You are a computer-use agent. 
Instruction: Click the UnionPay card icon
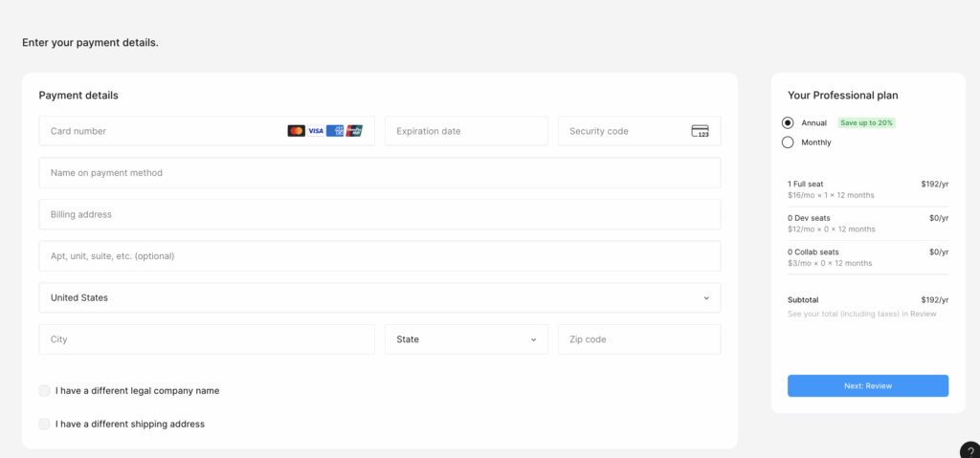click(x=354, y=131)
